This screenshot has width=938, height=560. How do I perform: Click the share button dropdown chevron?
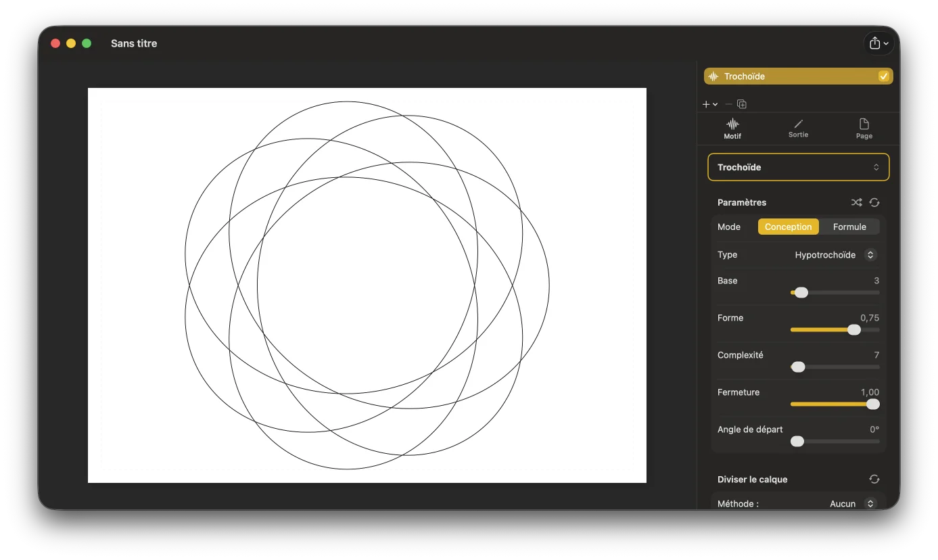coord(887,44)
